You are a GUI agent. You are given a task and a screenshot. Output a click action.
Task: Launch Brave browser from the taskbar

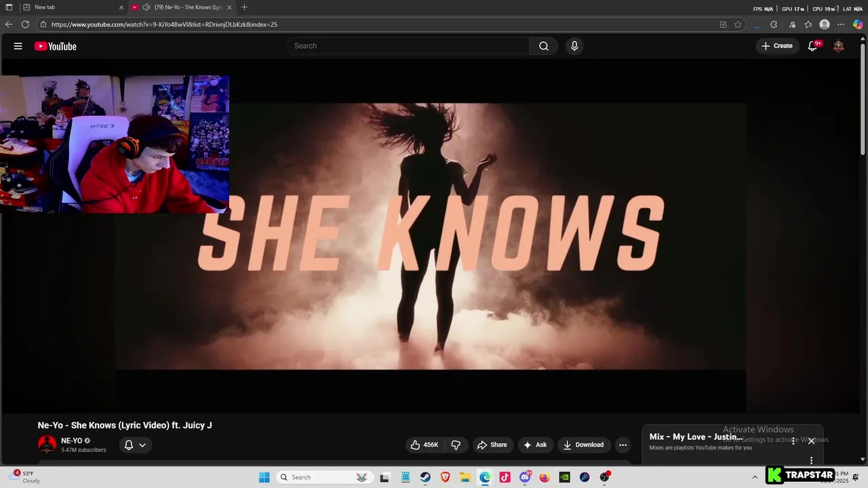click(x=446, y=477)
